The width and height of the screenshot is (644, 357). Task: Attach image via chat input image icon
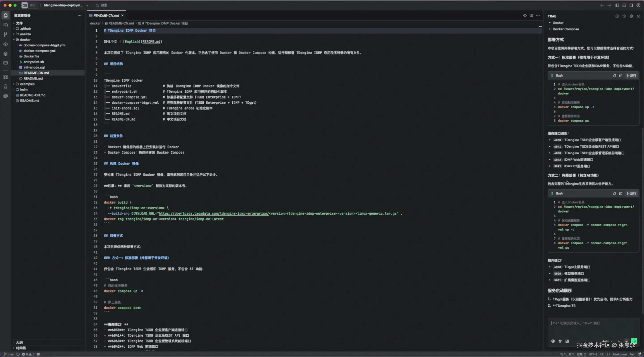coord(567,341)
